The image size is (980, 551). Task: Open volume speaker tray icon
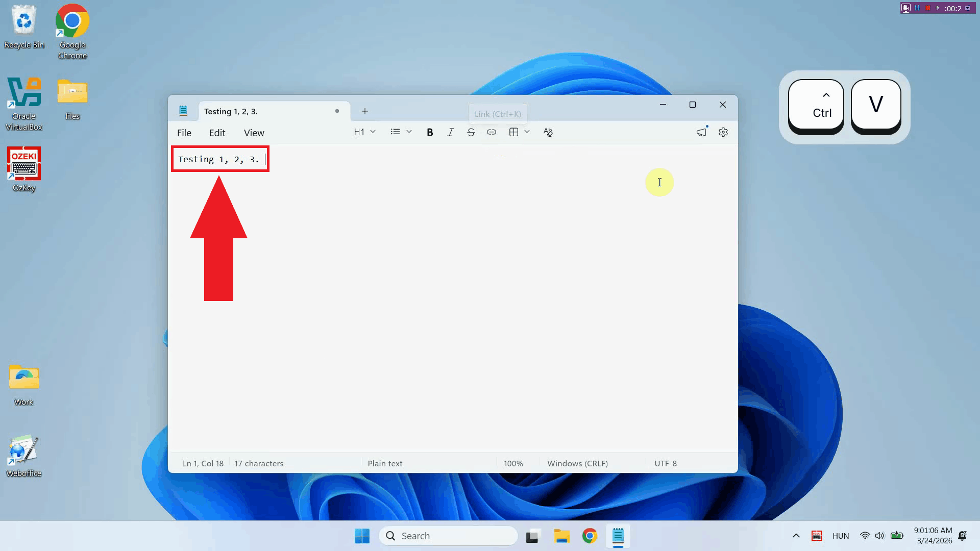click(879, 536)
